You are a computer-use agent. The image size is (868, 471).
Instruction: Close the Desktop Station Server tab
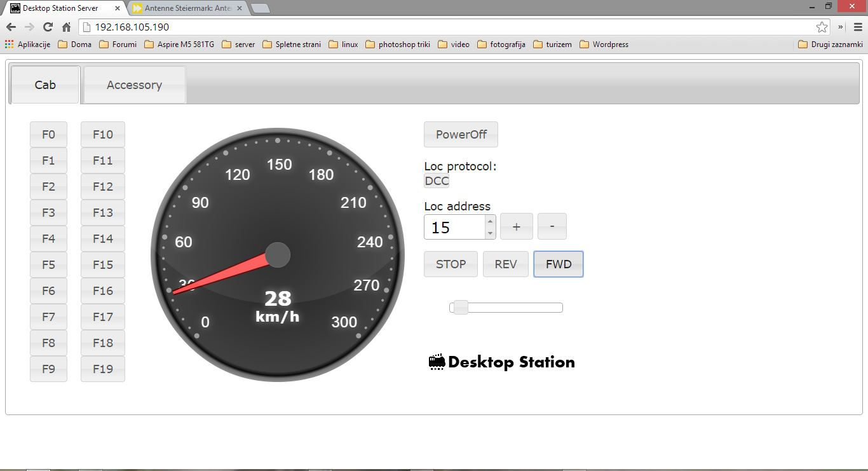click(118, 8)
